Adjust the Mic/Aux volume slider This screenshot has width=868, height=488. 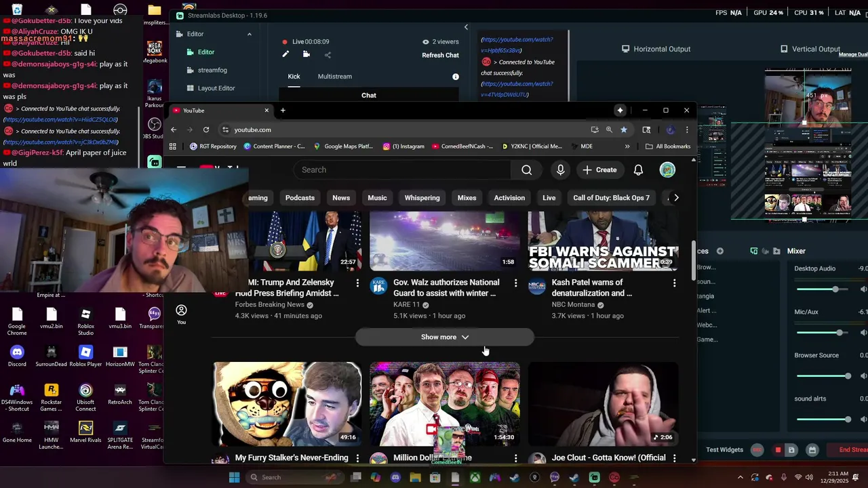click(x=824, y=333)
